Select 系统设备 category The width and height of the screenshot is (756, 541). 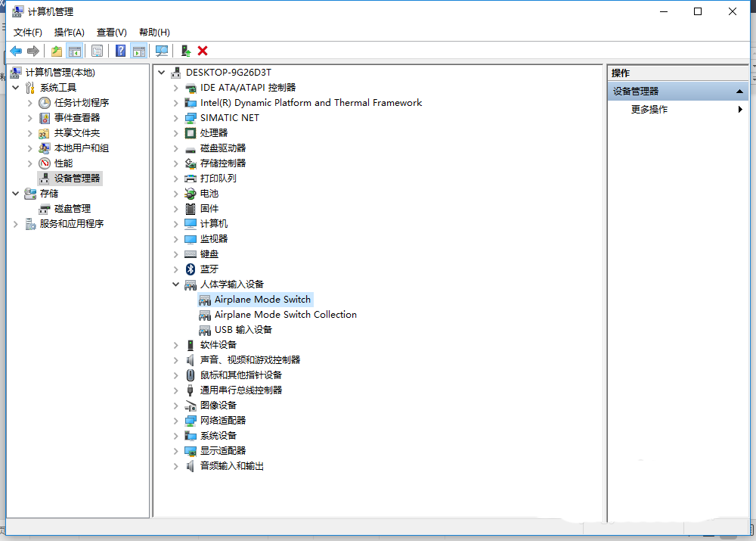coord(218,436)
